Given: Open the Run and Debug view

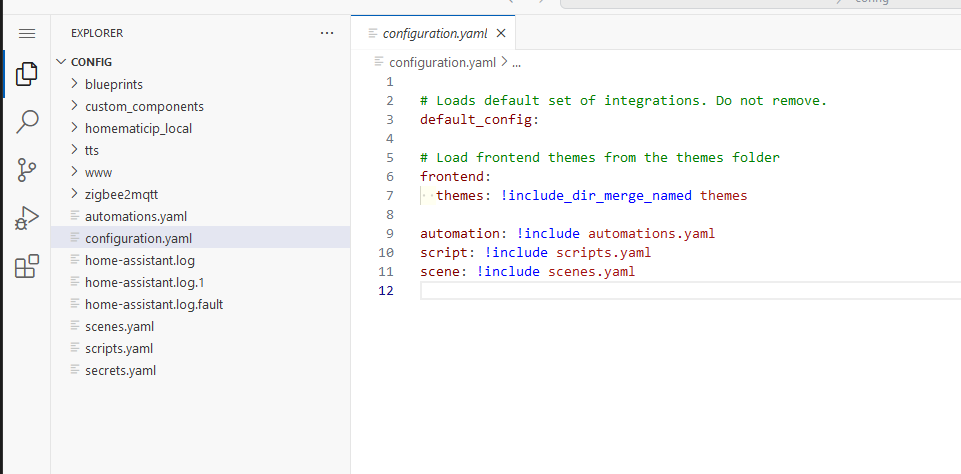Looking at the screenshot, I should click(x=27, y=218).
